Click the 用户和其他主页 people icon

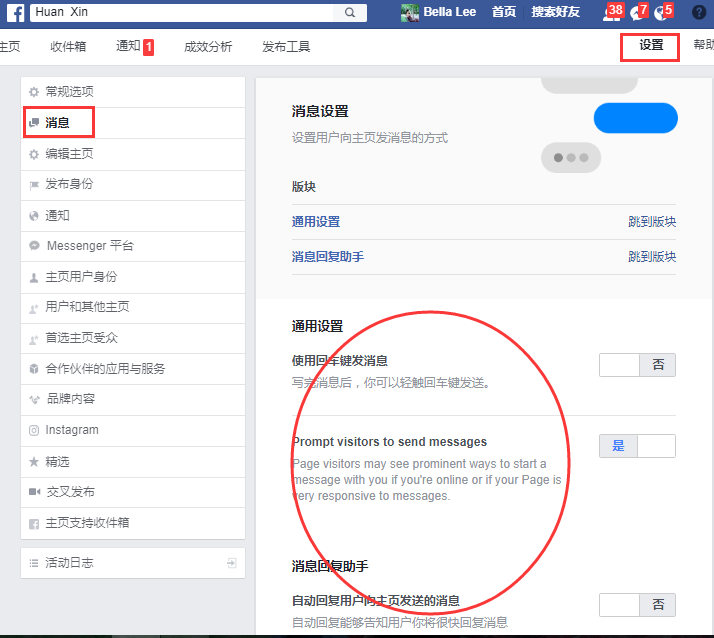(x=34, y=309)
